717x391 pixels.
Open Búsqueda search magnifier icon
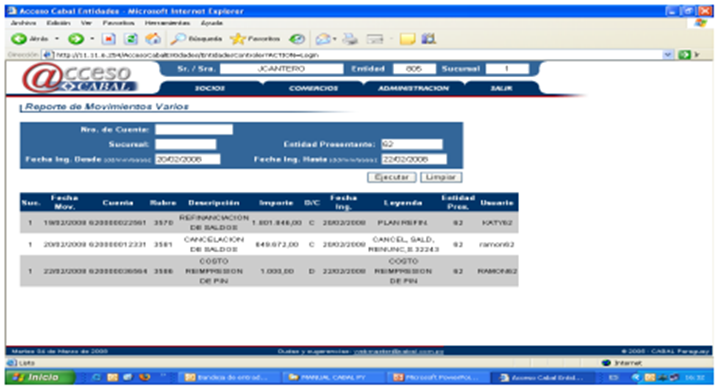178,39
